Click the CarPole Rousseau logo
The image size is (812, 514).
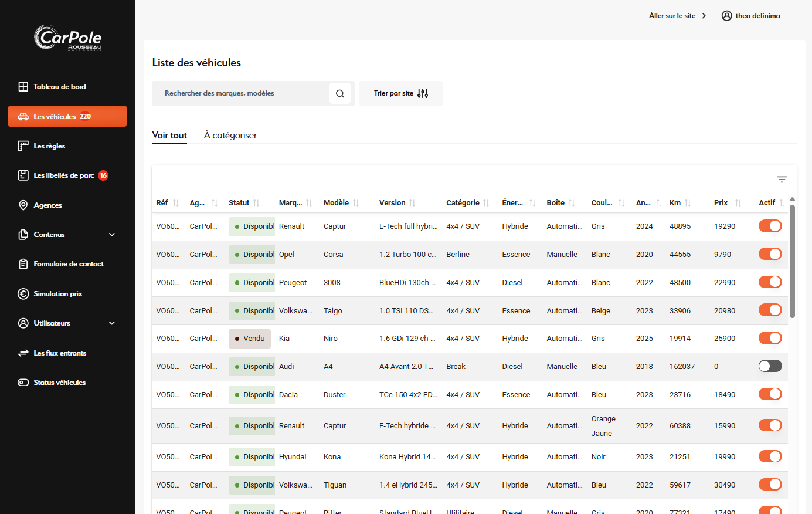(68, 38)
